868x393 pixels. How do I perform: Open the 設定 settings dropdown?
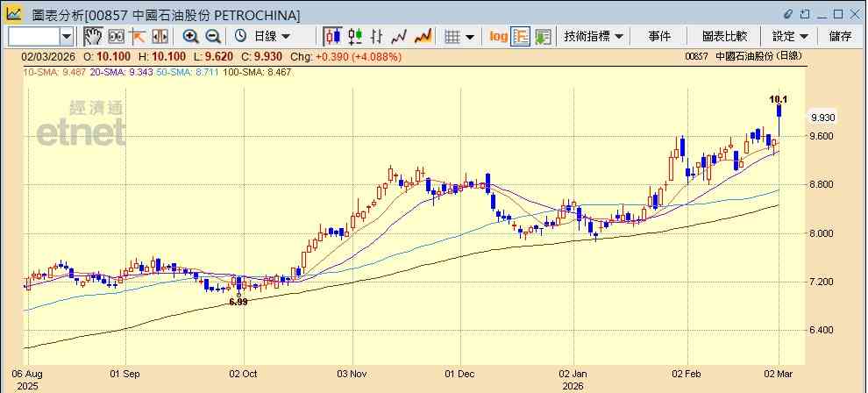(x=790, y=37)
